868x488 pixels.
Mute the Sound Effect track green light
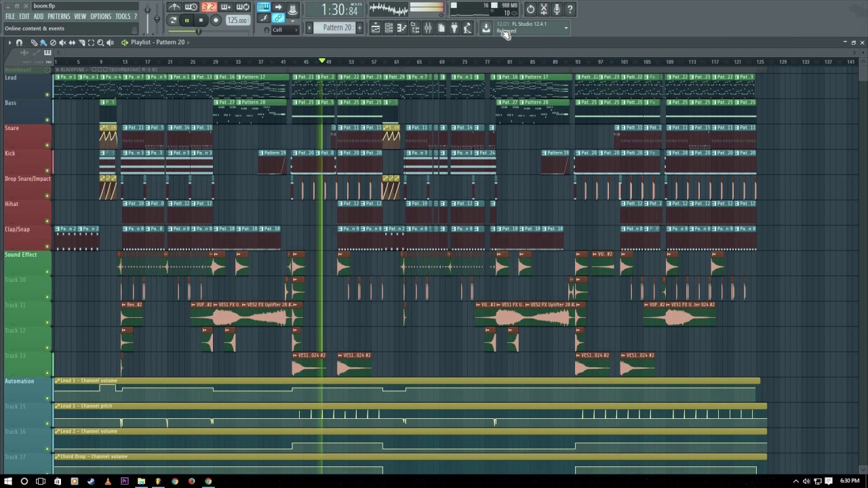click(x=47, y=272)
